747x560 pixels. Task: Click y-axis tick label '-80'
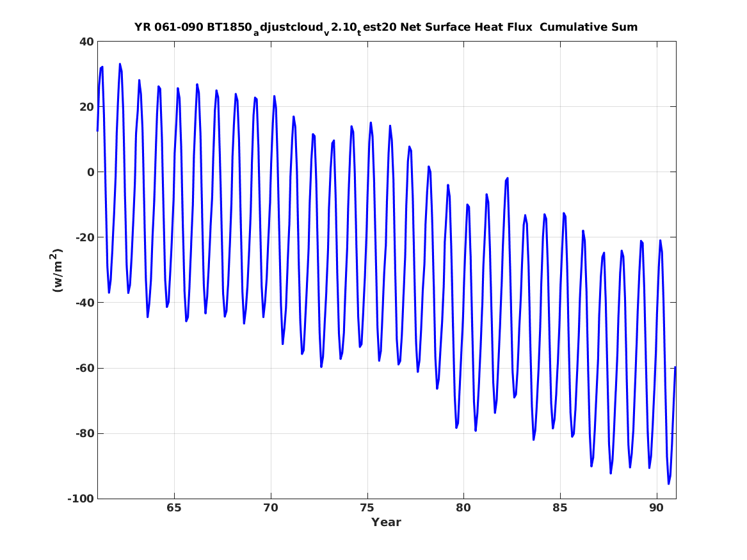pyautogui.click(x=84, y=433)
